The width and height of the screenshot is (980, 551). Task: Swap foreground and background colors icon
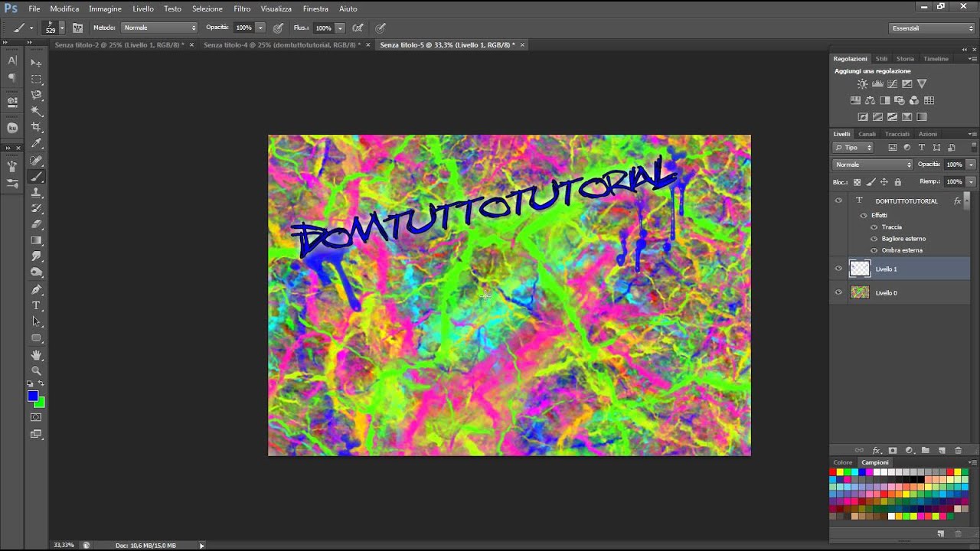(x=41, y=383)
